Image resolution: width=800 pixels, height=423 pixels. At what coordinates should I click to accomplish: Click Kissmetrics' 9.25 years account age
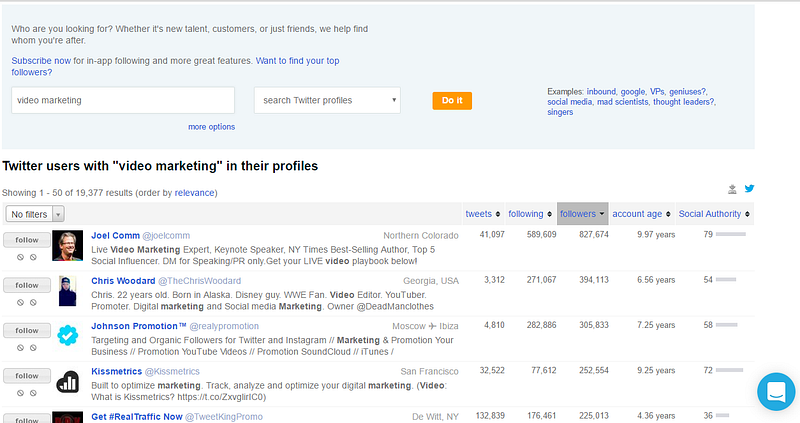(x=656, y=370)
